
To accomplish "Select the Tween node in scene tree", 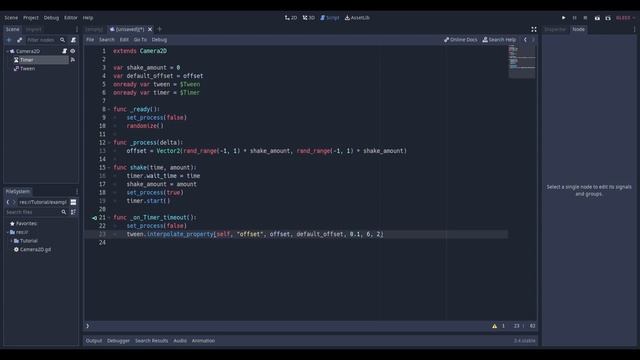I will (27, 69).
